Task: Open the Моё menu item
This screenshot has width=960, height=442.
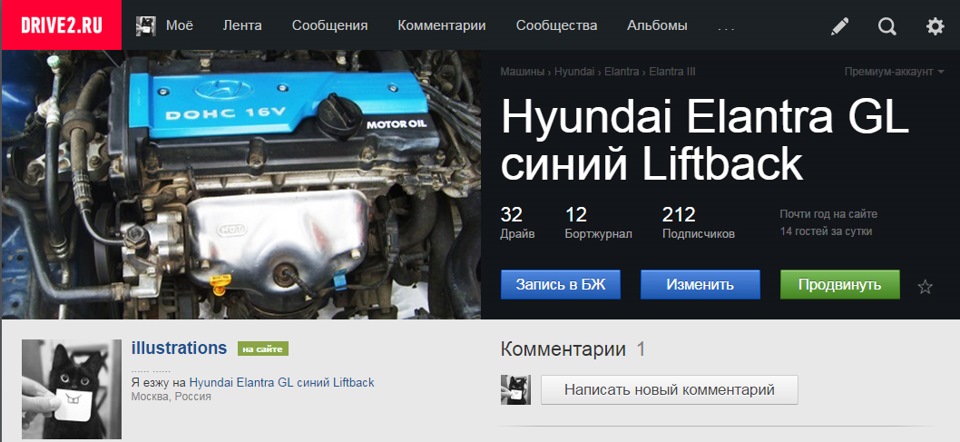Action: pos(179,26)
